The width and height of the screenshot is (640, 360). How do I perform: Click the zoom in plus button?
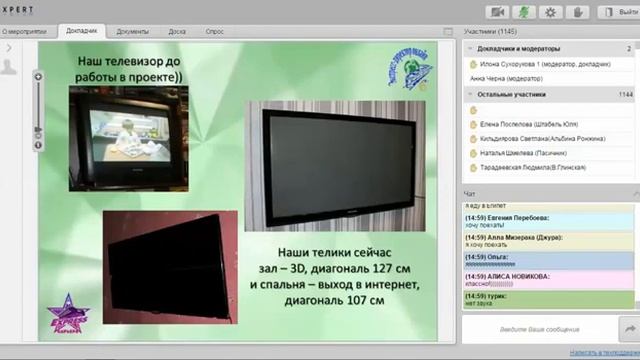pyautogui.click(x=38, y=77)
